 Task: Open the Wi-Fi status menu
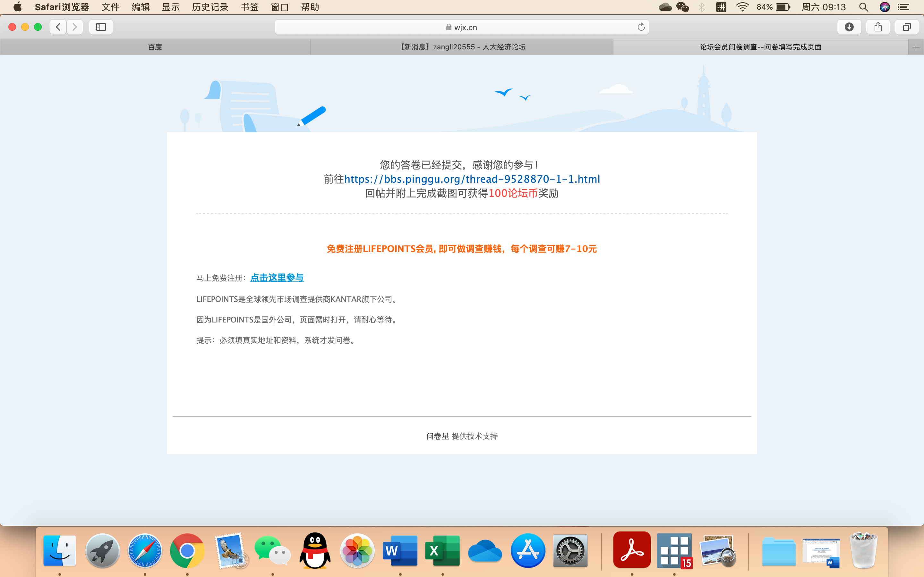click(x=742, y=7)
